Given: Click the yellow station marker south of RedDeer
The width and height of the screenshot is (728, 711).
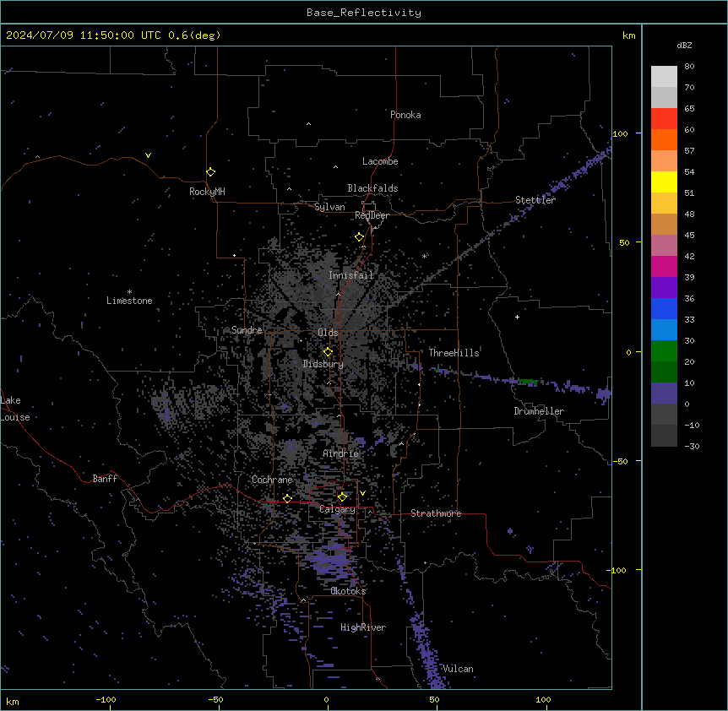Looking at the screenshot, I should pyautogui.click(x=360, y=237).
